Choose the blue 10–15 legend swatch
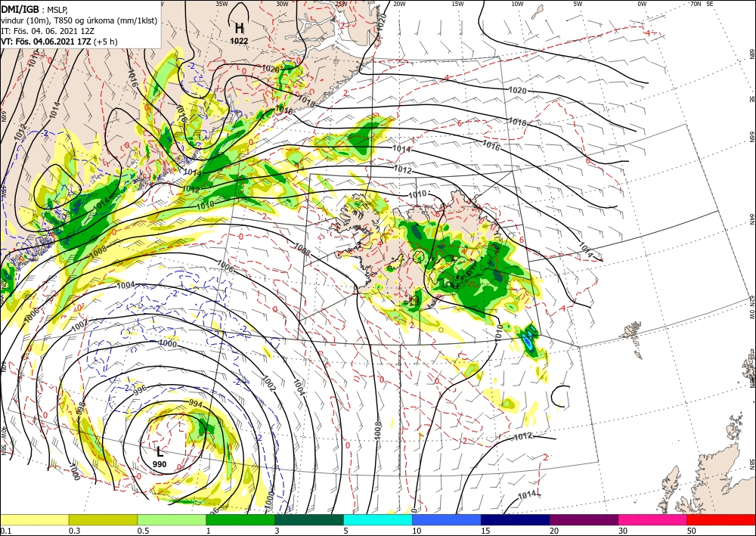756x536 pixels. [447, 519]
